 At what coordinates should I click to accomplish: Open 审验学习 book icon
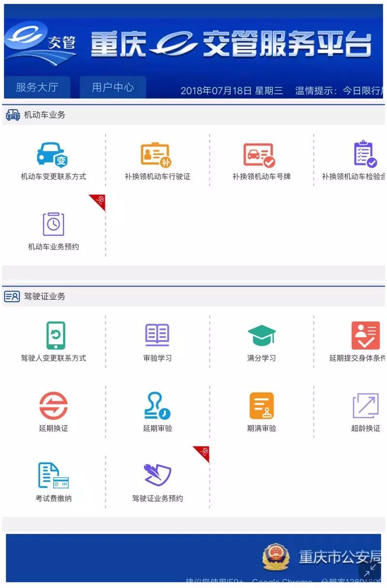pyautogui.click(x=157, y=334)
